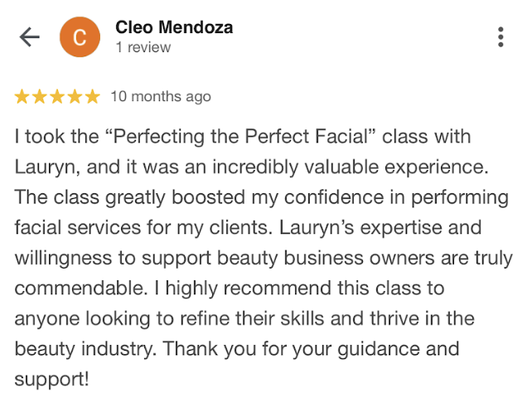Click the first star of the rating
532x413 pixels.
click(x=22, y=97)
